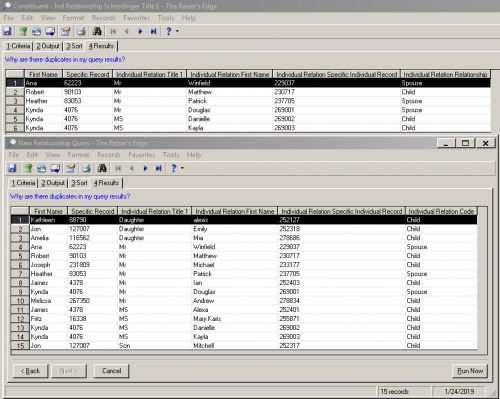This screenshot has width=500, height=399.
Task: Click the Print icon in Constituent window toolbar
Action: [x=81, y=31]
